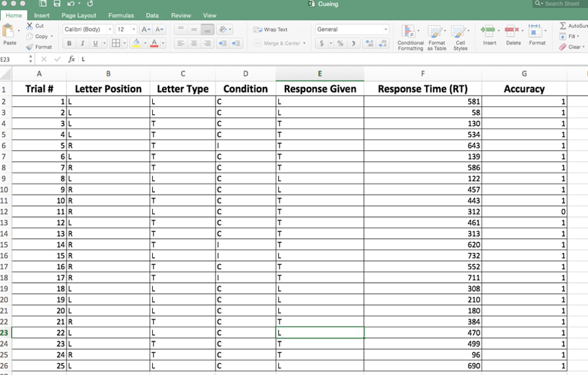The width and height of the screenshot is (588, 375).
Task: Toggle top vertical alignment
Action: click(181, 29)
